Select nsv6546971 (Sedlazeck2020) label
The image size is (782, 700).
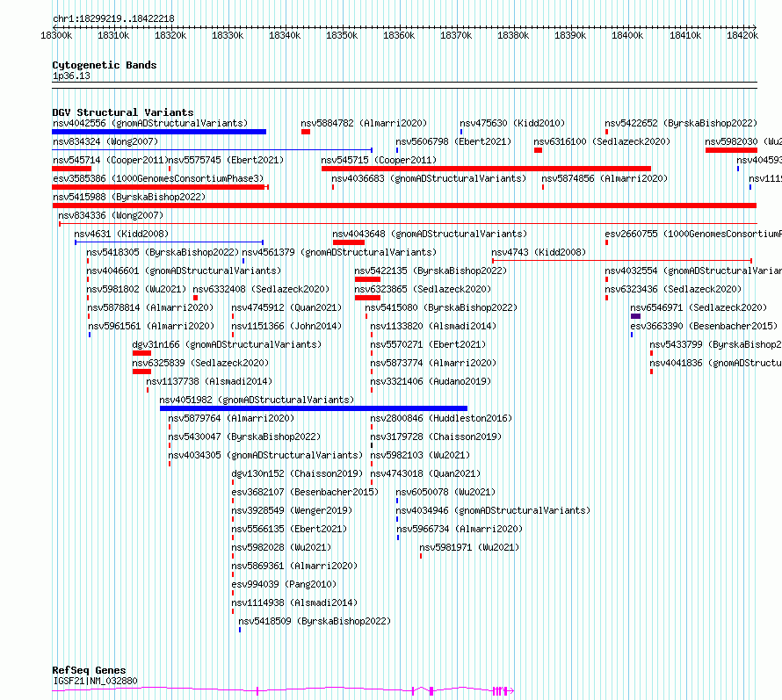click(x=699, y=307)
